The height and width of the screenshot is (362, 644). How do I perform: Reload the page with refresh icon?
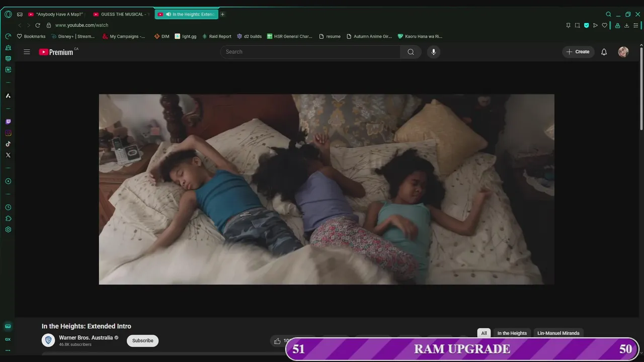coord(38,25)
